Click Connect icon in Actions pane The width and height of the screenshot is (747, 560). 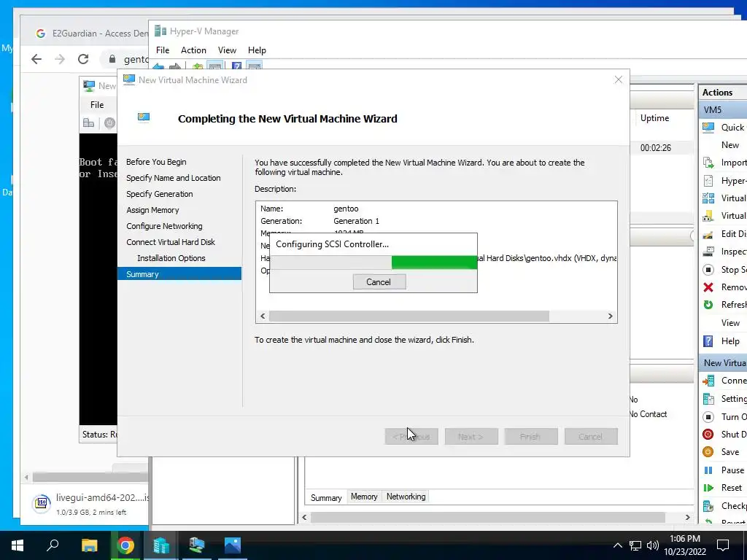click(708, 381)
